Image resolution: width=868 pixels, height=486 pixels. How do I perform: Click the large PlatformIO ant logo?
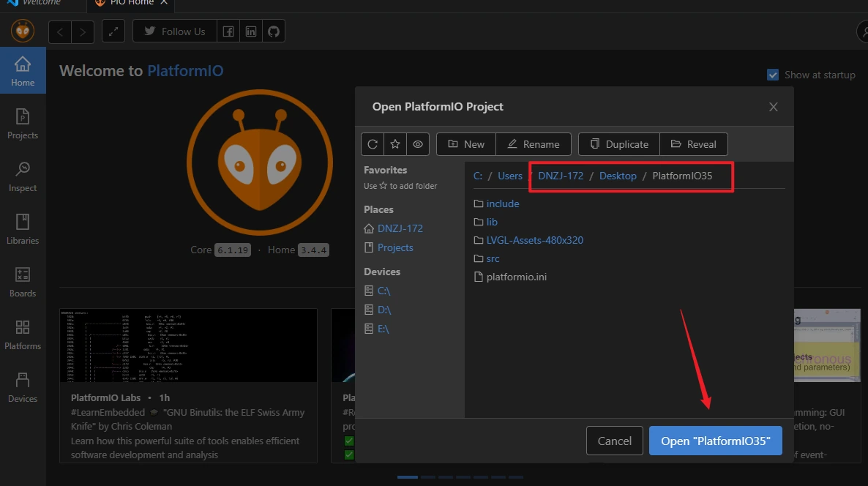coord(260,162)
